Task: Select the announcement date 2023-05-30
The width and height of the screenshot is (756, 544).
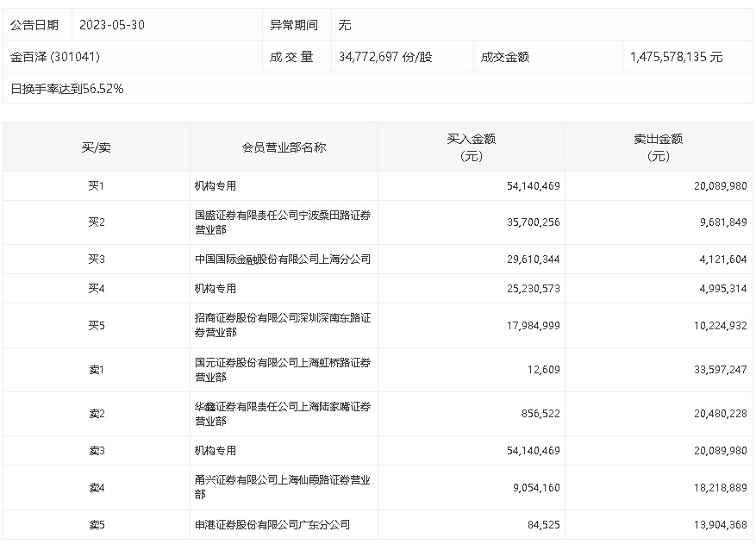Action: click(112, 25)
